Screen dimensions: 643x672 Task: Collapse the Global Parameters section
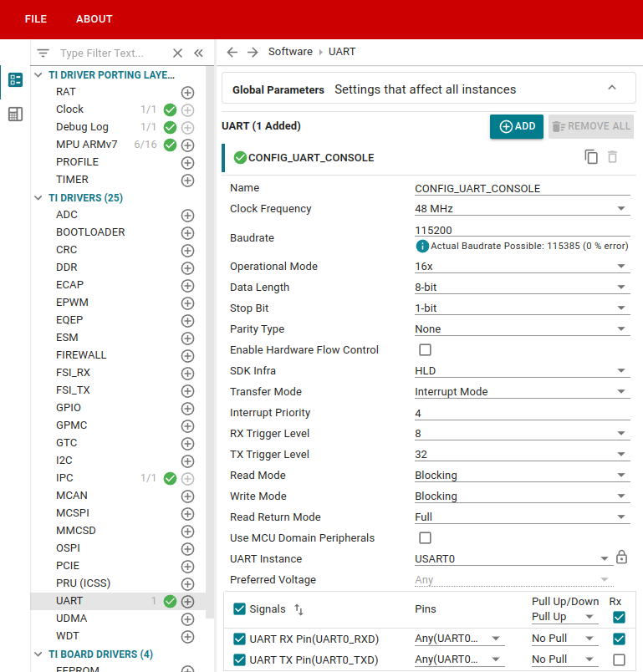[x=611, y=89]
